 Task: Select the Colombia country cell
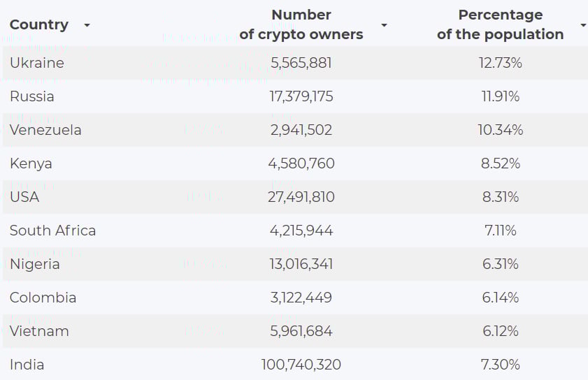[43, 298]
